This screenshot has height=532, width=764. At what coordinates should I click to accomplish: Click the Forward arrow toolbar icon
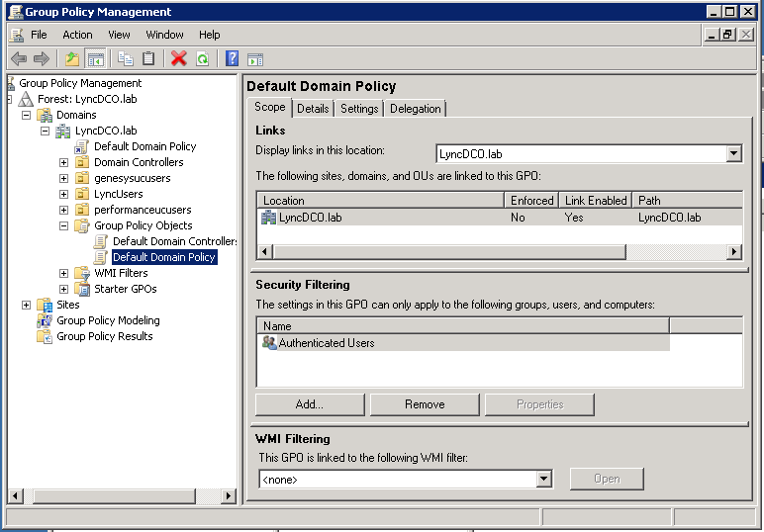[x=42, y=59]
